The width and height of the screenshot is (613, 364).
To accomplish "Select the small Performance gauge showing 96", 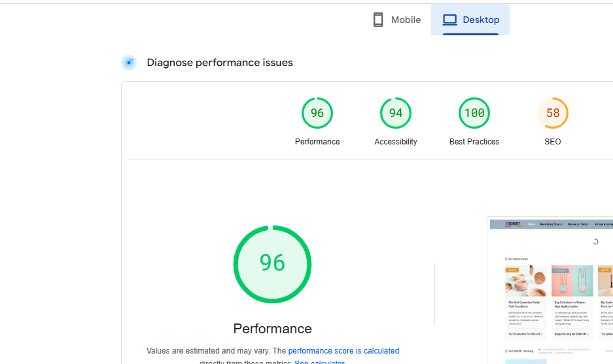I will (x=317, y=113).
